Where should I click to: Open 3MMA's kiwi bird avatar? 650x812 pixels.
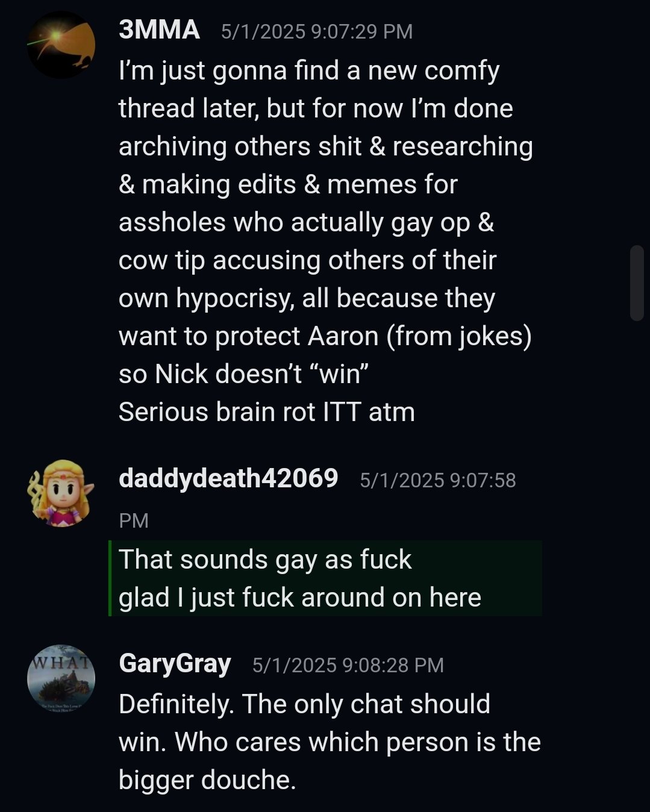point(61,45)
